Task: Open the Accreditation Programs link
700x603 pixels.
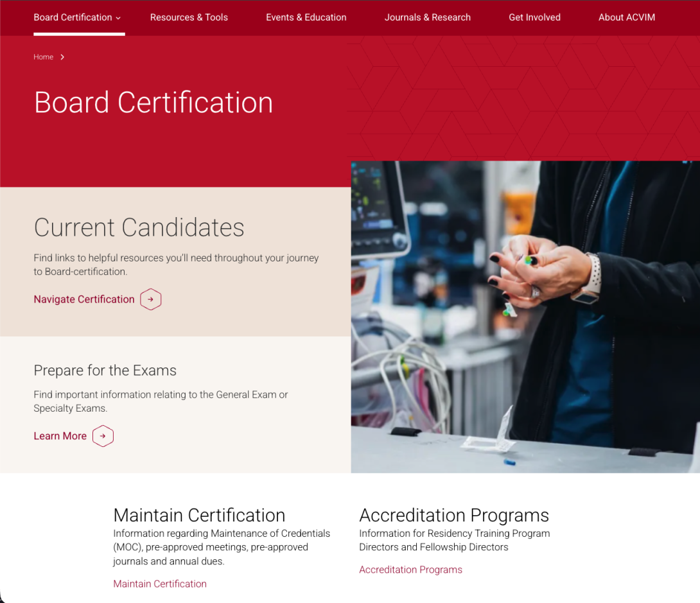Action: pyautogui.click(x=411, y=570)
